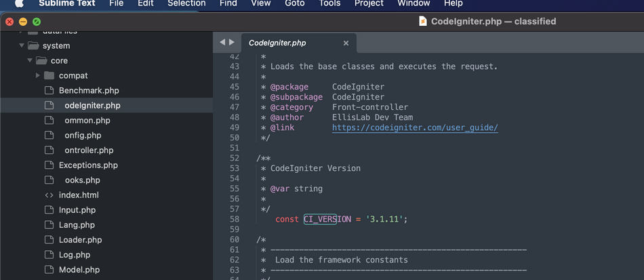Viewport: 644px width, 280px height.
Task: Click the Lang.php file icon
Action: click(49, 225)
